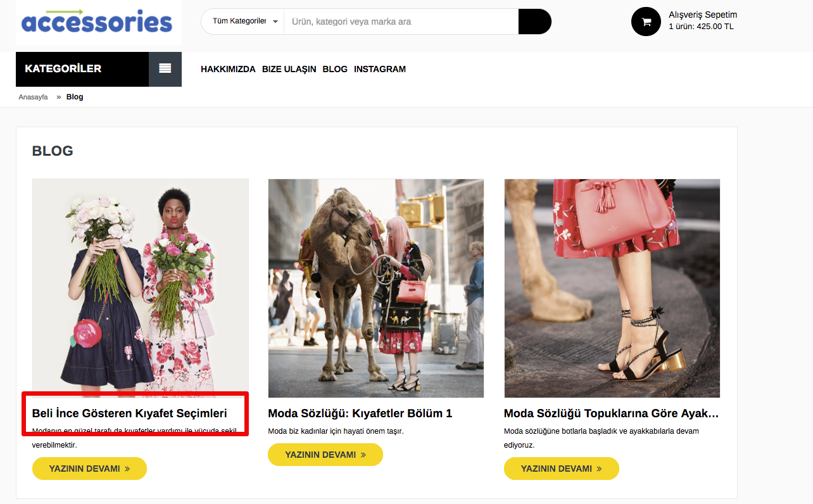Click the Anasayfa breadcrumb link
Image resolution: width=813 pixels, height=504 pixels.
coord(34,97)
